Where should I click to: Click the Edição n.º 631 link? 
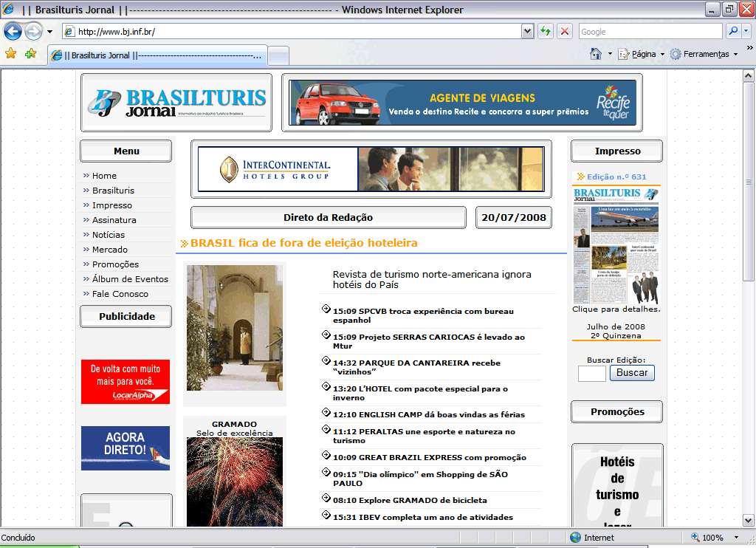616,177
